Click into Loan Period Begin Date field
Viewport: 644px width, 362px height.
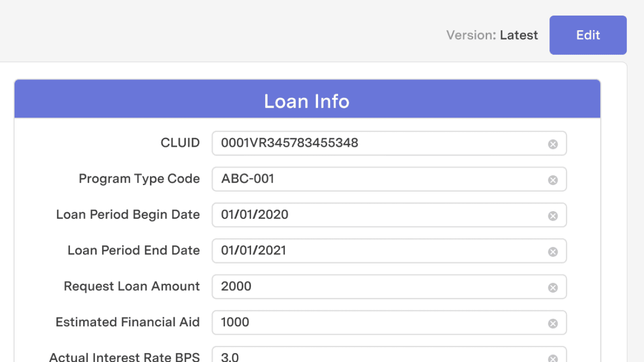(389, 215)
